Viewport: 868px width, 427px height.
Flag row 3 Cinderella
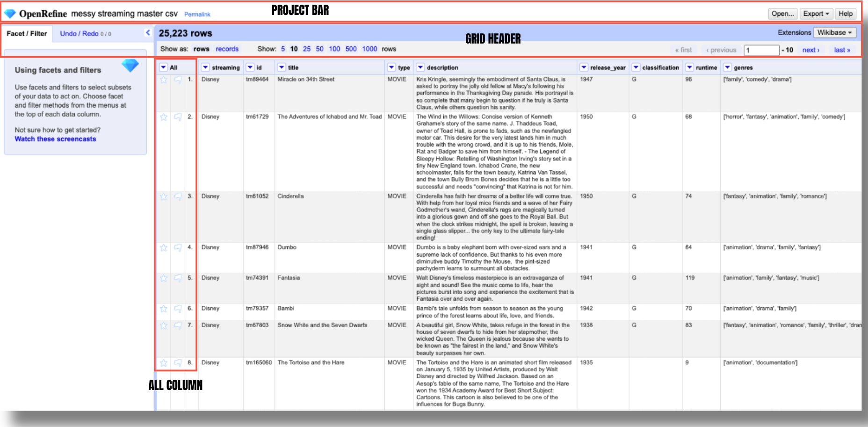coord(178,197)
